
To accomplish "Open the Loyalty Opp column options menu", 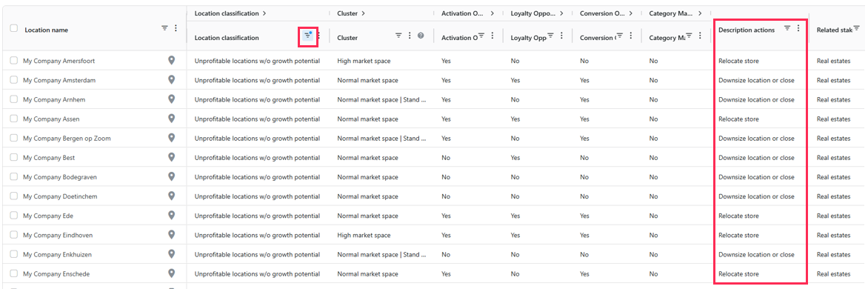I will click(x=561, y=36).
